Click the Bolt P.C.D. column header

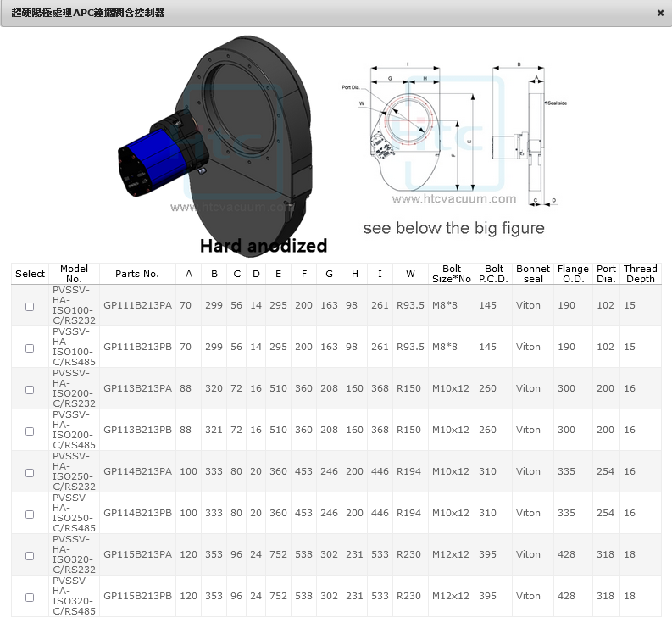(493, 274)
